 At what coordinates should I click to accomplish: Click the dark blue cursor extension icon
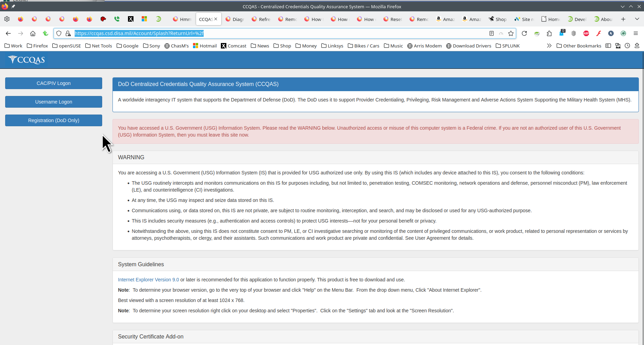pos(611,33)
